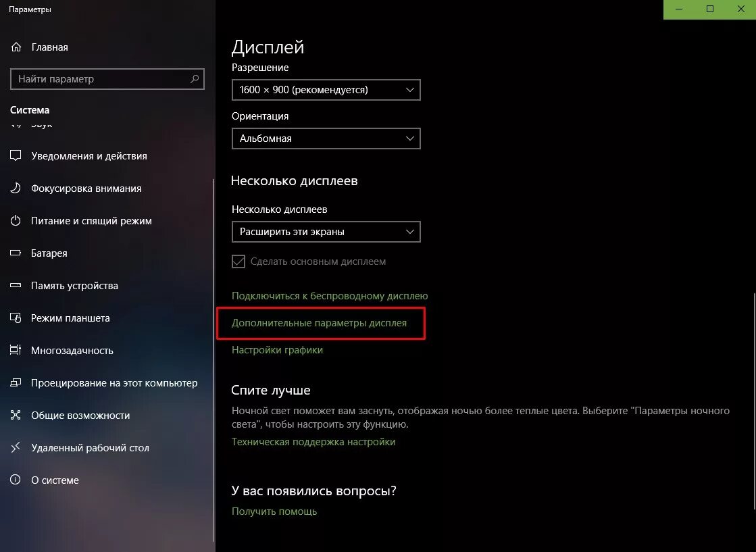This screenshot has width=756, height=552.
Task: Toggle Сделать основным дисплеем checkbox
Action: point(238,261)
